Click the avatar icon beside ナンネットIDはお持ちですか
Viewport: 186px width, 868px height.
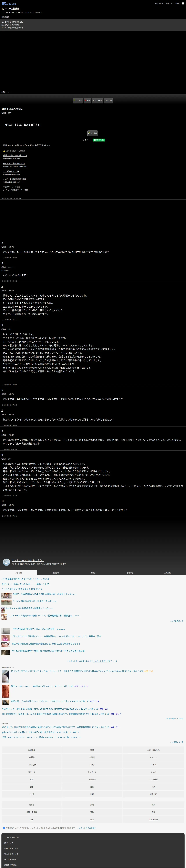[6, 562]
